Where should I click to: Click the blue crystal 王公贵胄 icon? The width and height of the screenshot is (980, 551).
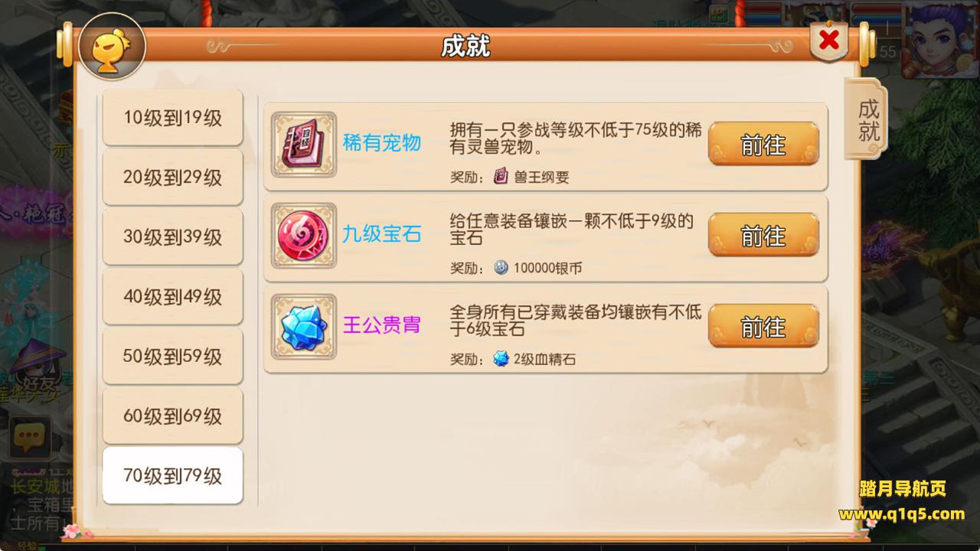[304, 327]
